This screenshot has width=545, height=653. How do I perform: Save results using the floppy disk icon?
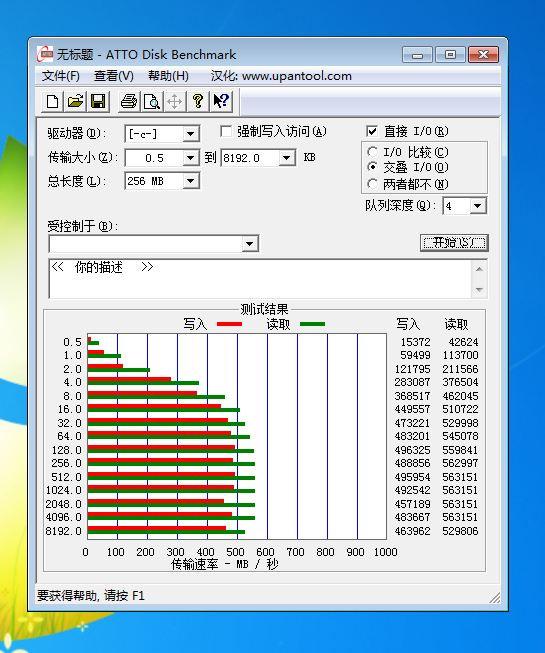click(98, 101)
